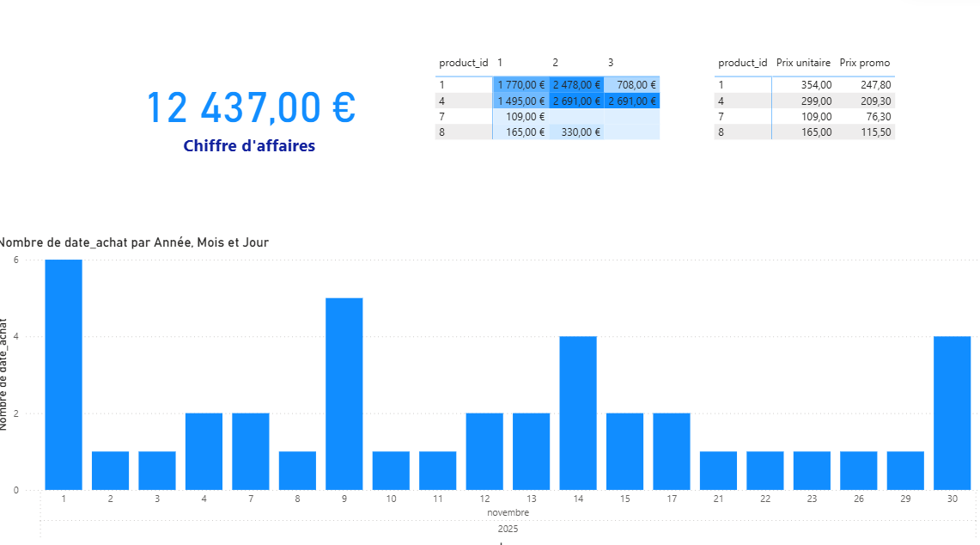980x545 pixels.
Task: Select the 2 478,00 € matrix cell
Action: point(576,85)
